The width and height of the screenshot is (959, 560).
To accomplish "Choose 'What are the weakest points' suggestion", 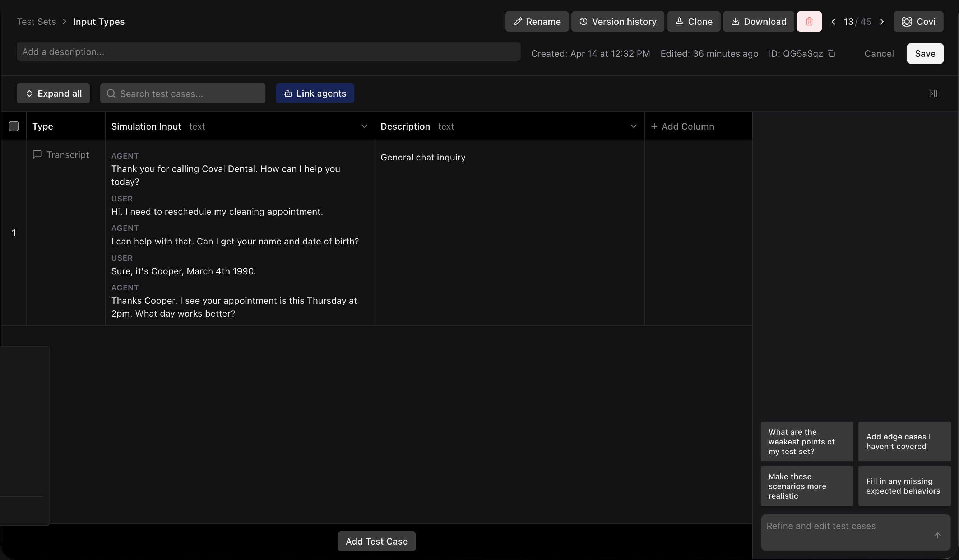I will pyautogui.click(x=807, y=442).
